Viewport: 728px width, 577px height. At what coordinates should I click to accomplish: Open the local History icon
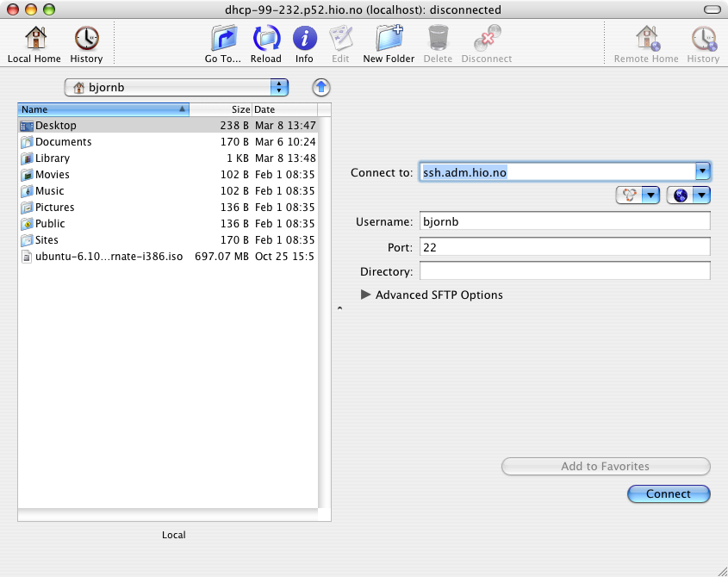coord(86,38)
